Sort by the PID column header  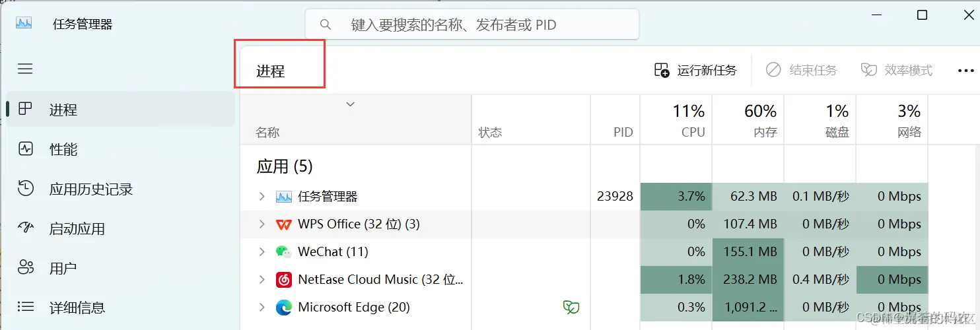tap(615, 119)
